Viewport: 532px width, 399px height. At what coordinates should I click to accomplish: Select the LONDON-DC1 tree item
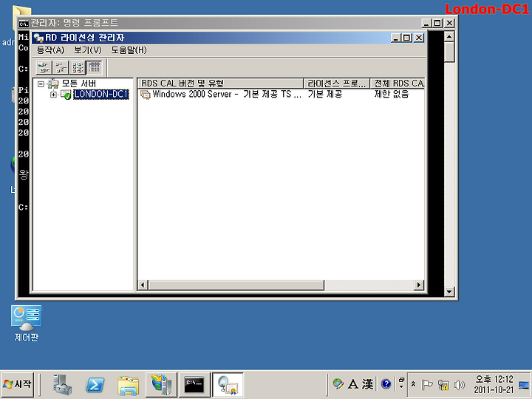tap(101, 95)
